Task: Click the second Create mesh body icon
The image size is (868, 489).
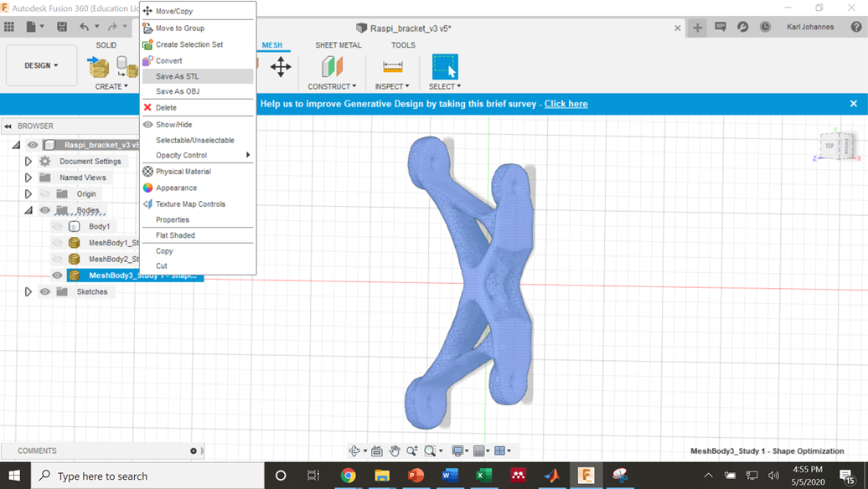Action: (127, 67)
